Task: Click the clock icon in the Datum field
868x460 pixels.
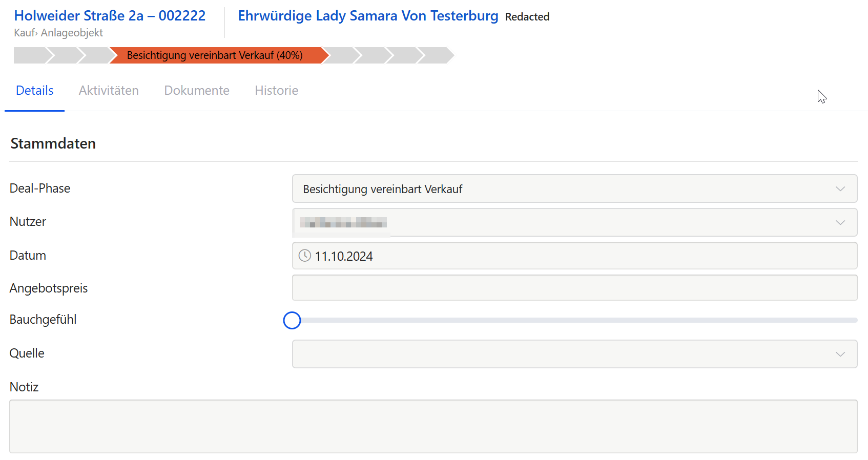Action: click(x=305, y=256)
